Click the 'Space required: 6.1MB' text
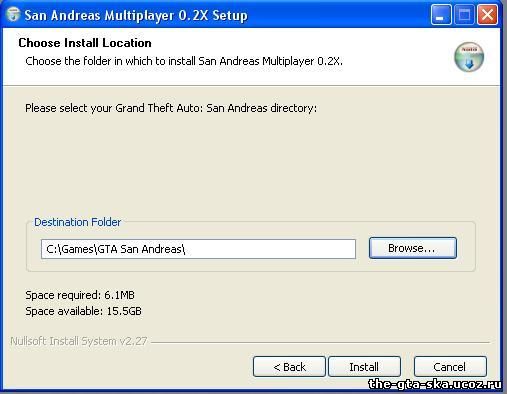This screenshot has width=507, height=394. click(80, 295)
